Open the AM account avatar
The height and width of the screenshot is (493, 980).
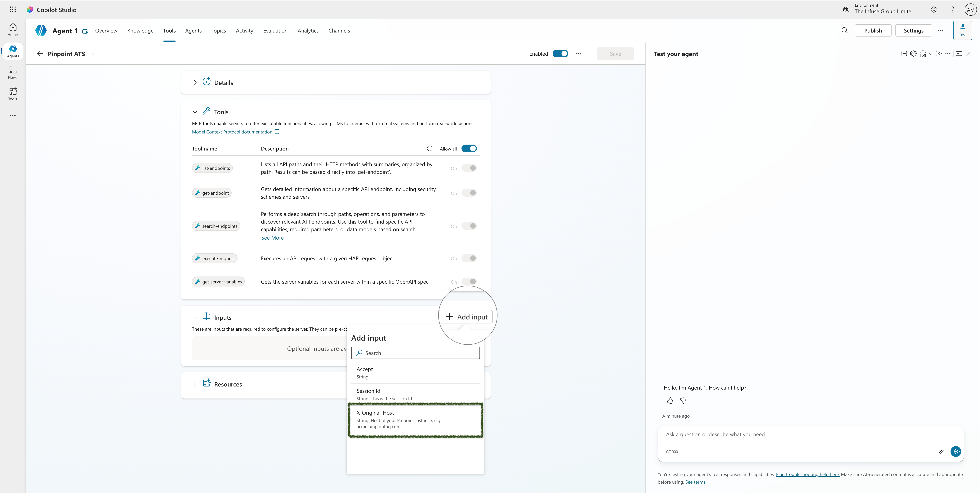(x=970, y=10)
